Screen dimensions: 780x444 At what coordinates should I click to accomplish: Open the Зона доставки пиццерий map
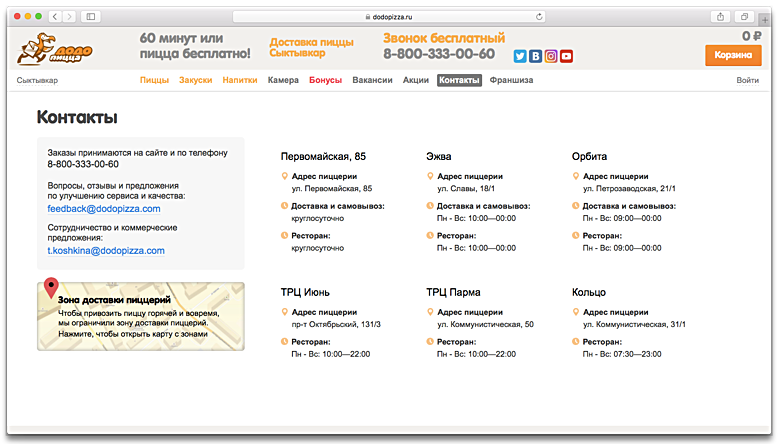coord(141,316)
